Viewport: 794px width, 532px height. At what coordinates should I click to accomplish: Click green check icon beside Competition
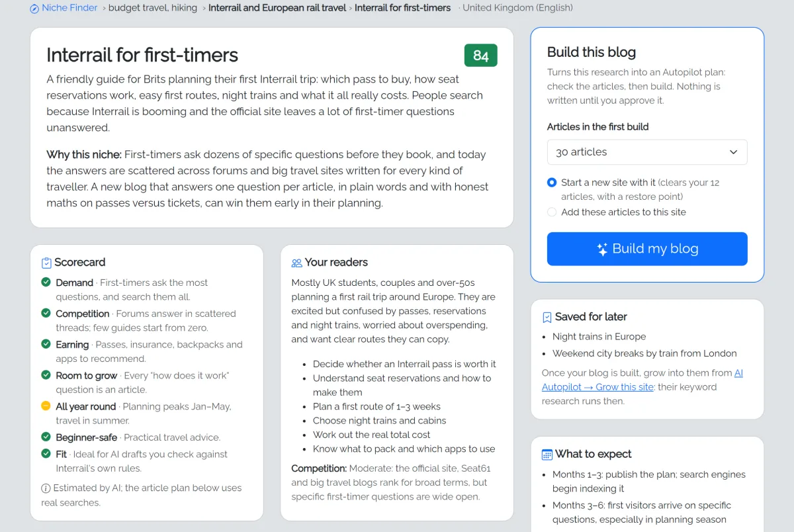pyautogui.click(x=46, y=313)
